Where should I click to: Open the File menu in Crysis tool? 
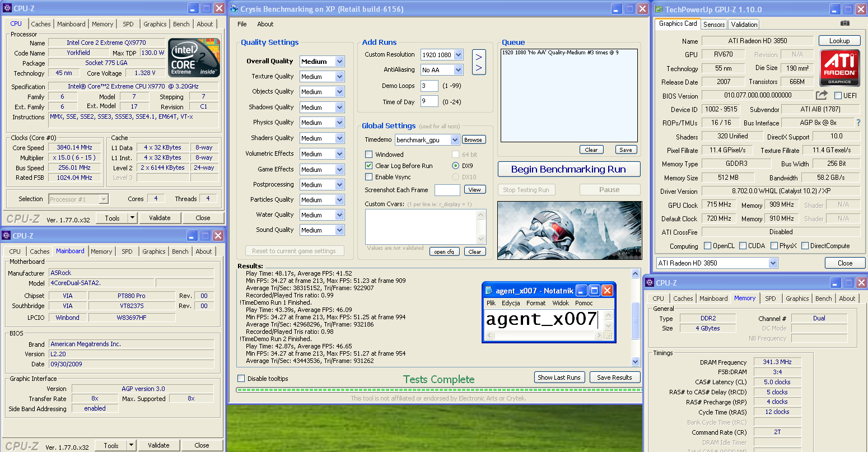point(242,24)
